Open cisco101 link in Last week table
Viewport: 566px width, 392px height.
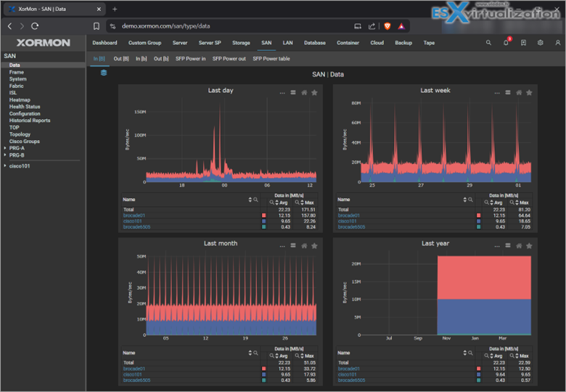(x=348, y=221)
